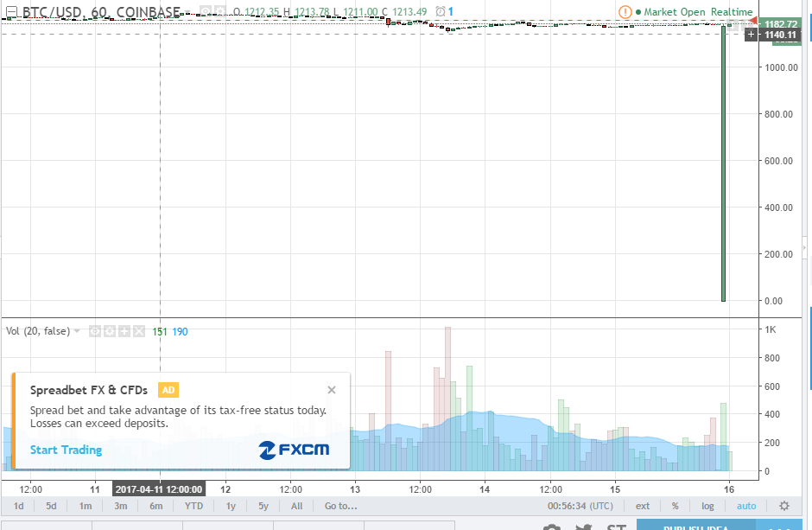The image size is (812, 530).
Task: Click High value 1213.78 in legend
Action: coord(312,12)
